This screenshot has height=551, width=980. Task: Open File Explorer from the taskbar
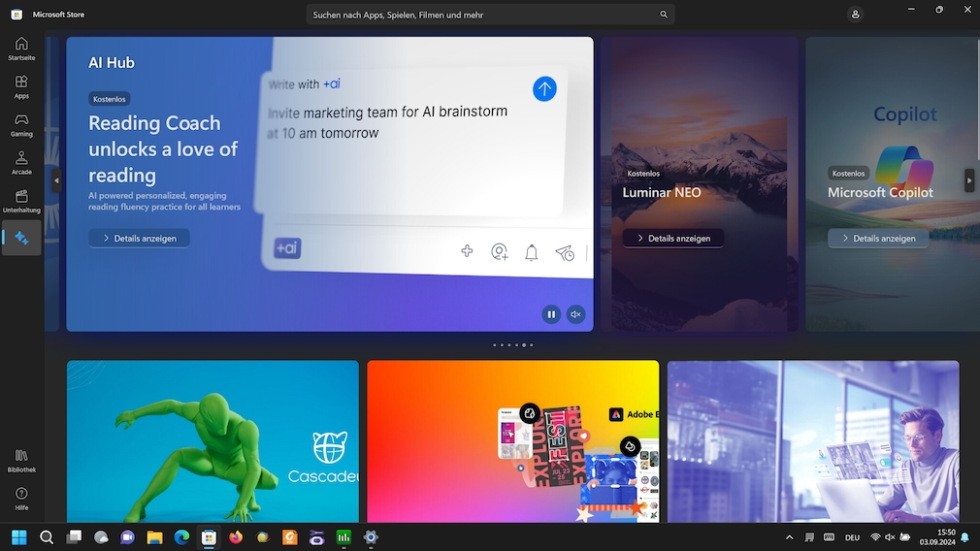coord(154,537)
